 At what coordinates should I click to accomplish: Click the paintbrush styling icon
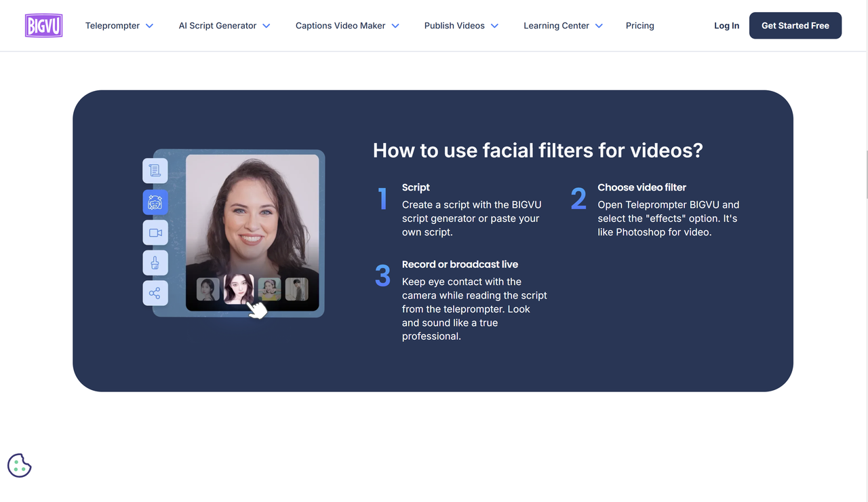(x=155, y=263)
